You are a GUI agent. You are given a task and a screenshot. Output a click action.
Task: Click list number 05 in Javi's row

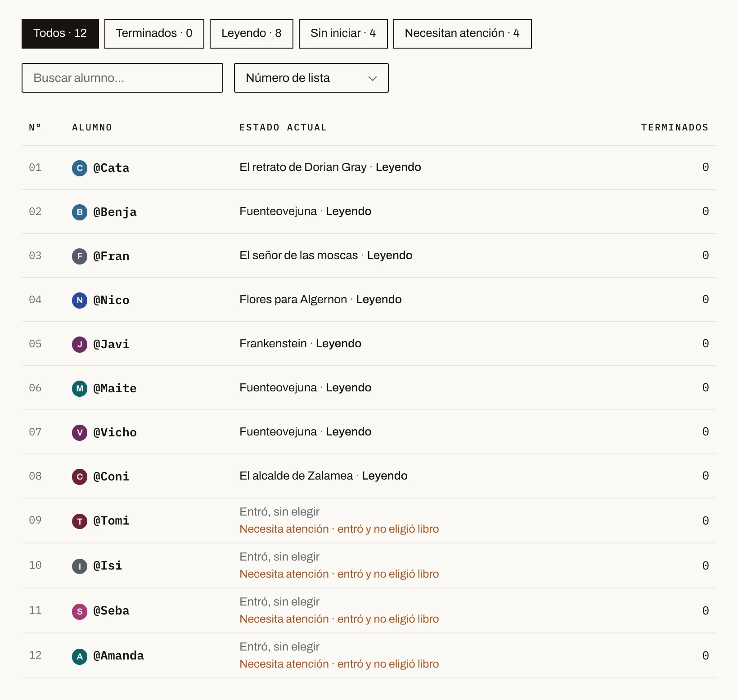click(35, 344)
